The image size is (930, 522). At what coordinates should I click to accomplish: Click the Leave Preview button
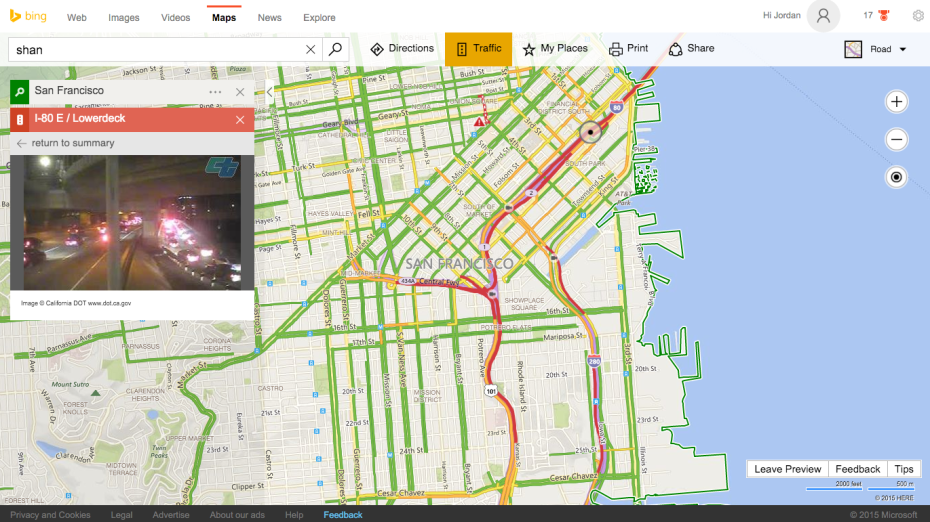coord(787,469)
